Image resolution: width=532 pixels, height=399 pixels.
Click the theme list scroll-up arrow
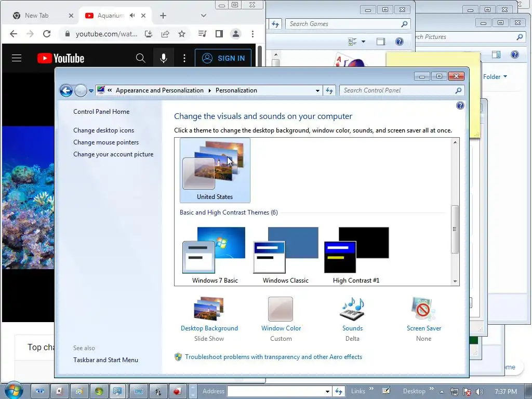pos(455,142)
